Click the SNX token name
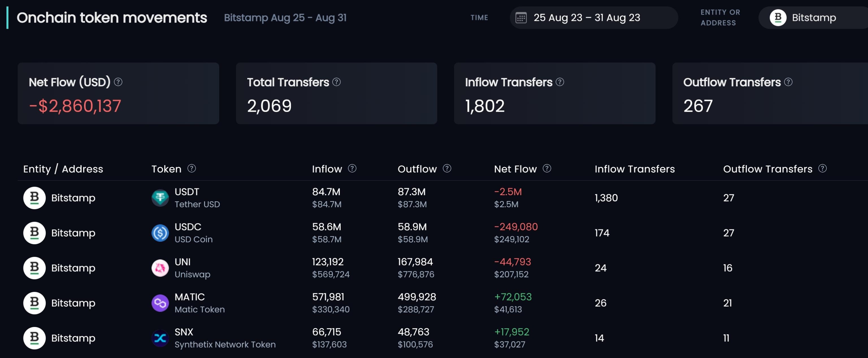Screen dimensions: 868x358 click(184, 332)
